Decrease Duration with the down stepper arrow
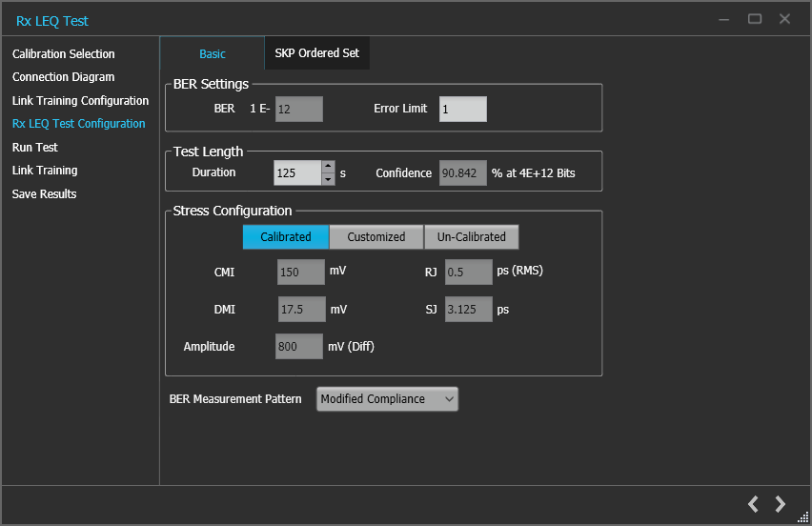The width and height of the screenshot is (812, 526). 329,179
